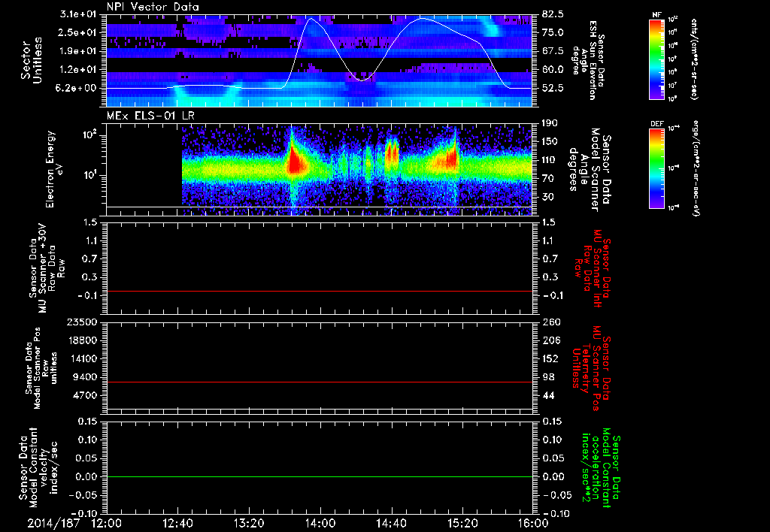Click the 190 scanner angle tick
The image size is (770, 532).
coord(550,123)
